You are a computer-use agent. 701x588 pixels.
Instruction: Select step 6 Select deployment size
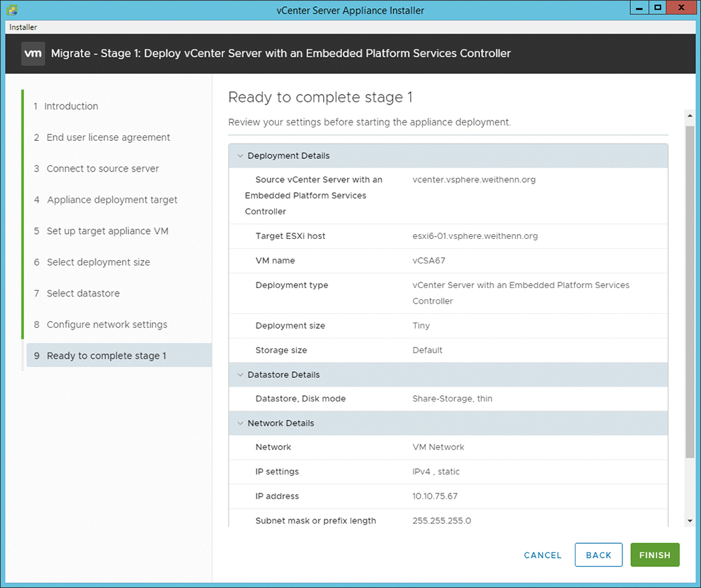(92, 262)
